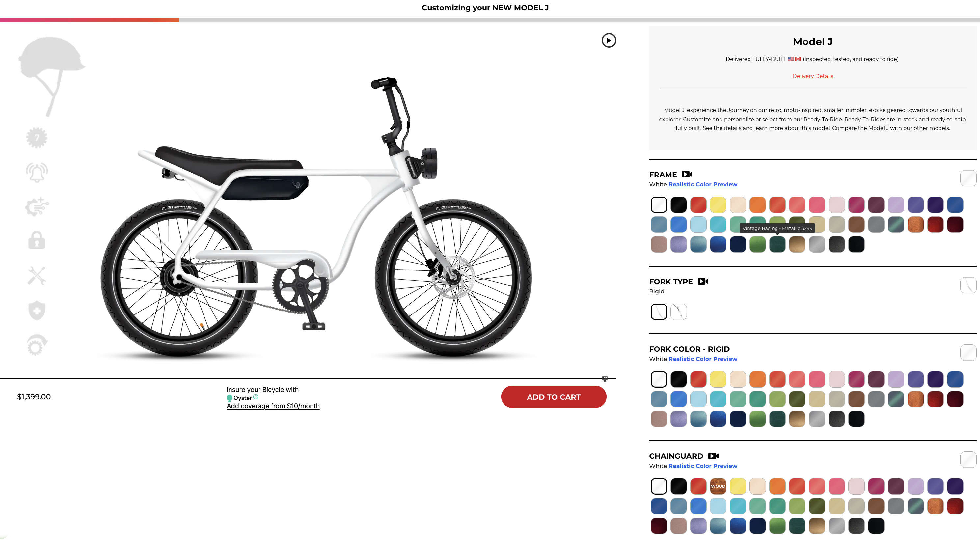
Task: Select the WOOD chainguard swatch
Action: pos(718,486)
